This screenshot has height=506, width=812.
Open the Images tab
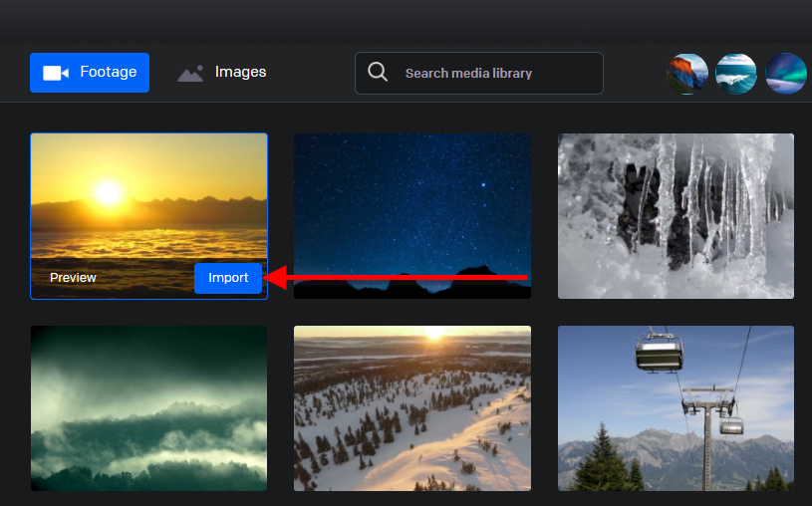[222, 73]
